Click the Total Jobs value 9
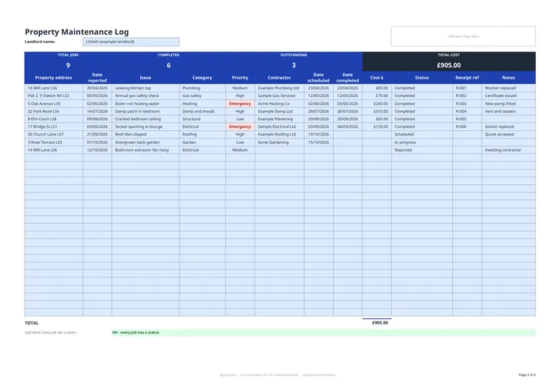This screenshot has width=555, height=392. point(68,65)
